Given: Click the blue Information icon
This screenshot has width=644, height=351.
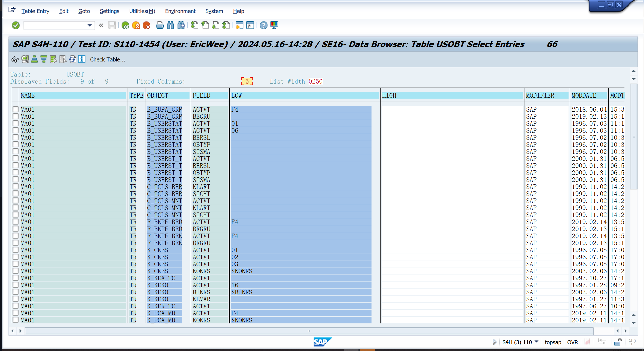Looking at the screenshot, I should (82, 59).
